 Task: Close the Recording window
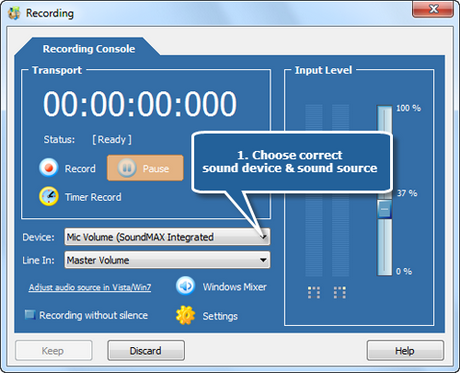(433, 9)
